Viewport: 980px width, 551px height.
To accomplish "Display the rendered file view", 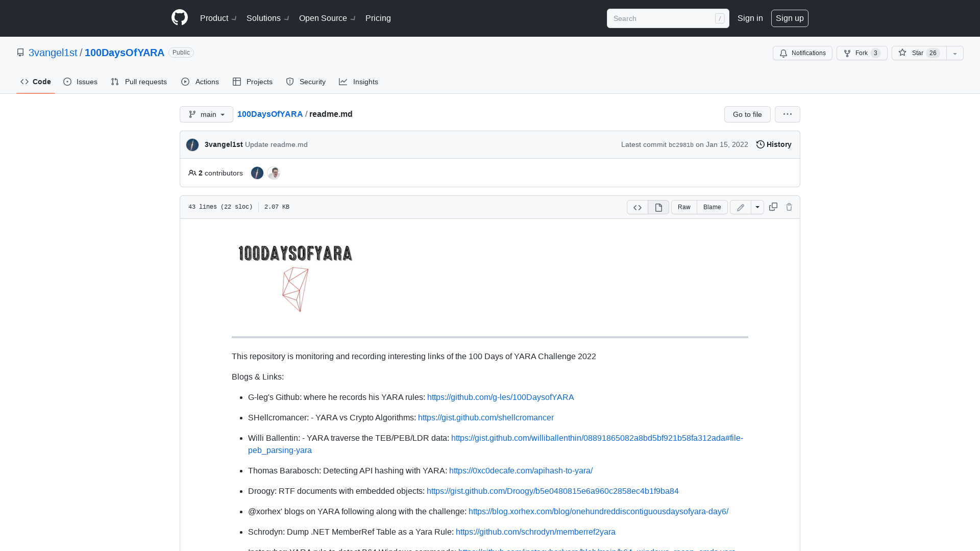I will [658, 207].
